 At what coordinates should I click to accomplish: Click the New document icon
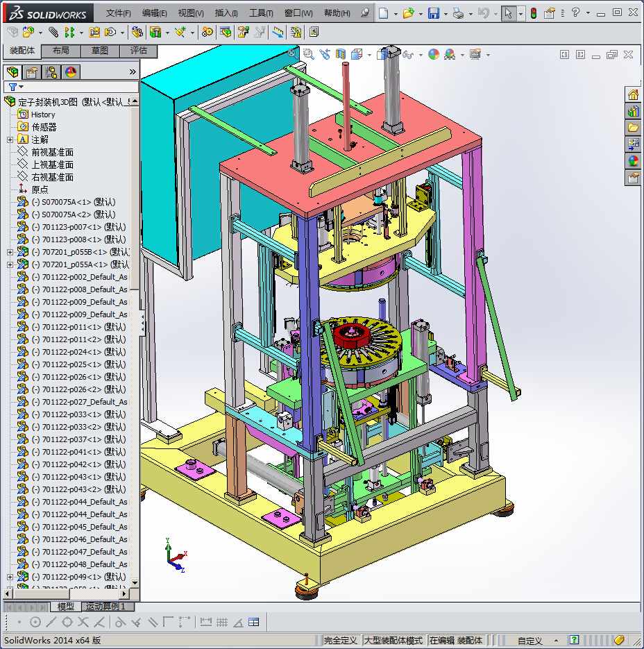pos(383,13)
